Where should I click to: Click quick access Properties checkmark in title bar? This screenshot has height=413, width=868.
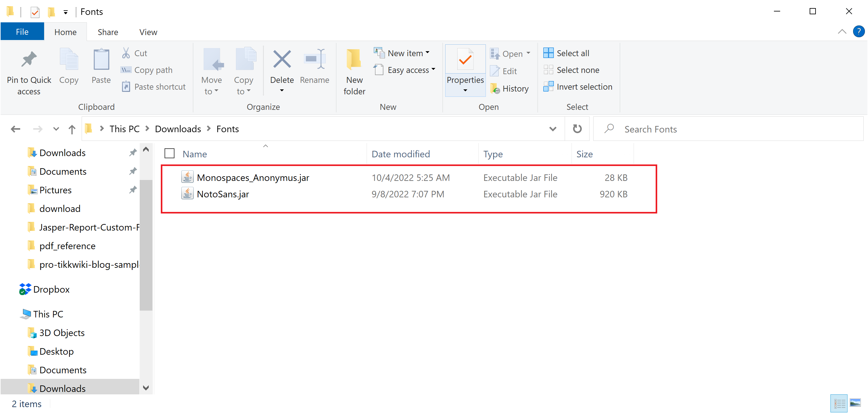[x=35, y=12]
